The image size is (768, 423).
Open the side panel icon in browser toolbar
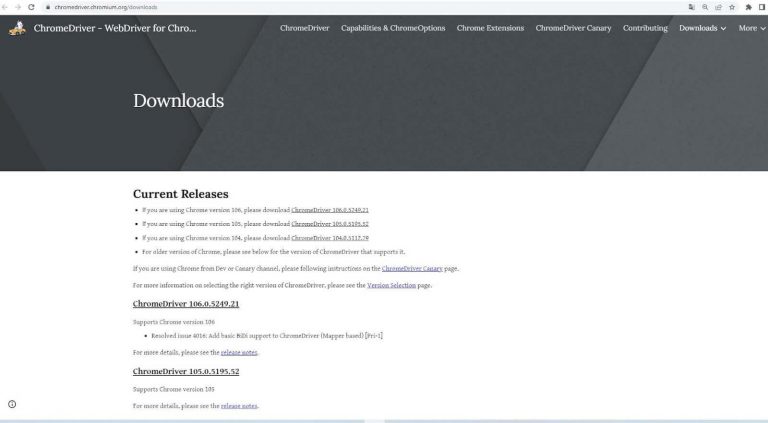762,7
